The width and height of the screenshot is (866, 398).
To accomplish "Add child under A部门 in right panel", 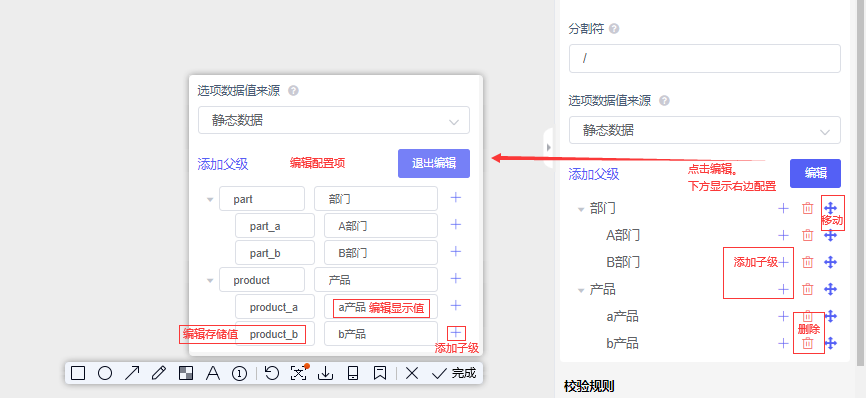I will pyautogui.click(x=783, y=235).
